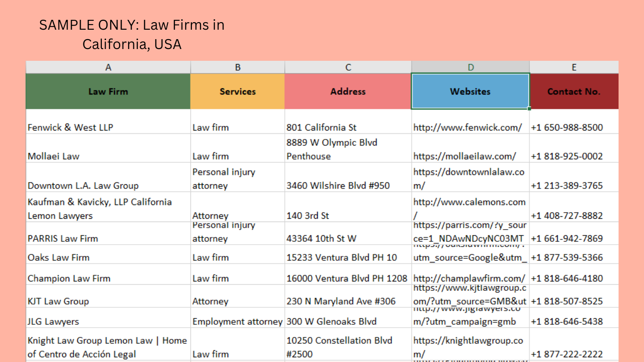644x362 pixels.
Task: Select column D header
Action: click(x=471, y=67)
